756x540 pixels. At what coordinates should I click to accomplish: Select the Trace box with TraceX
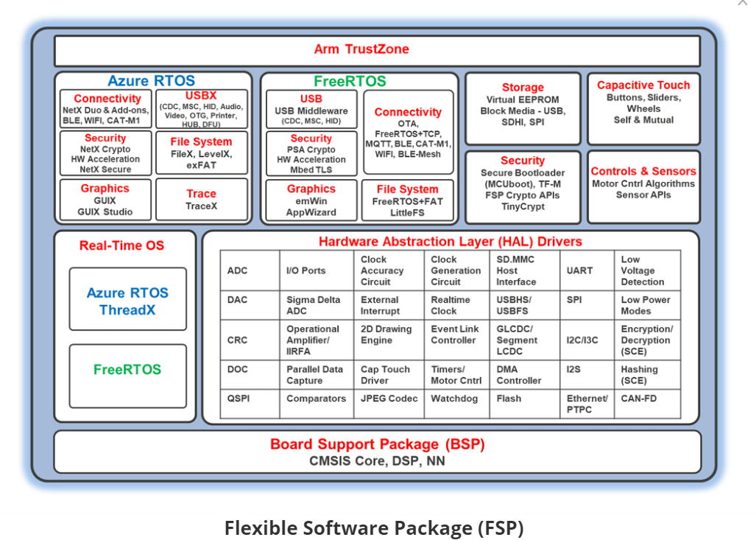tap(202, 200)
